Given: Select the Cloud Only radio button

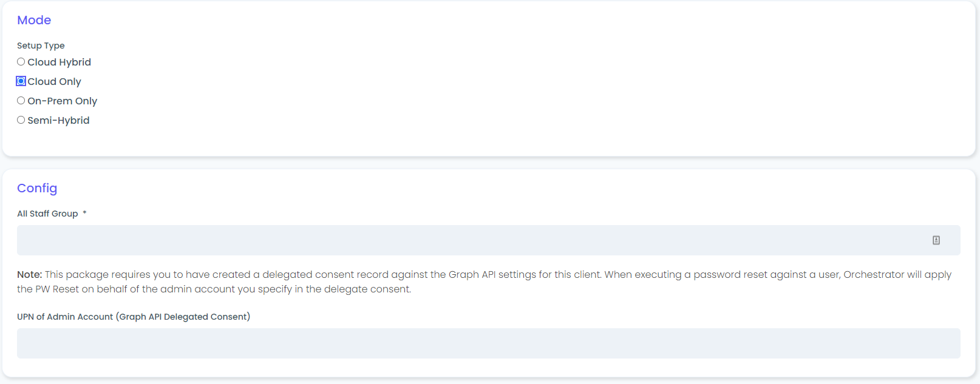Looking at the screenshot, I should pyautogui.click(x=21, y=81).
